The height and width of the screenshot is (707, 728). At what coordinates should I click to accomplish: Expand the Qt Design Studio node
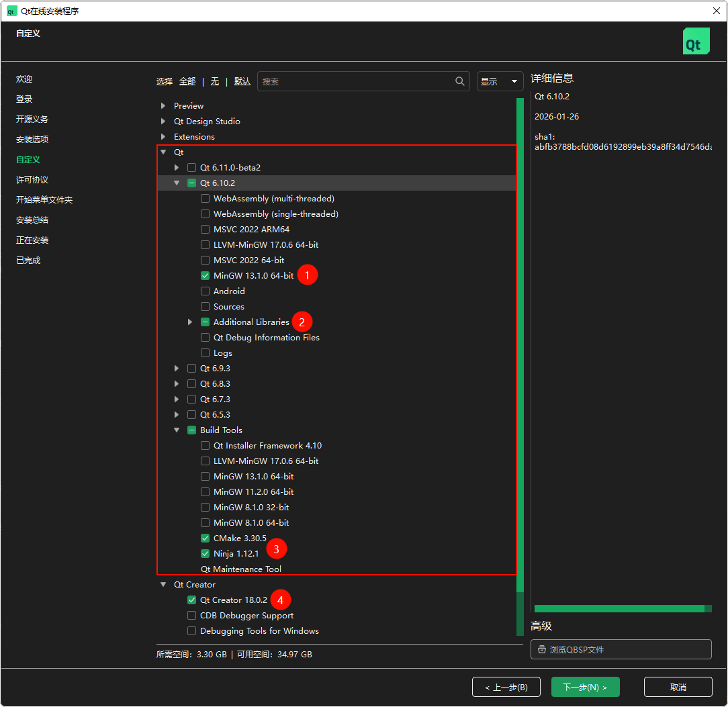pyautogui.click(x=162, y=121)
